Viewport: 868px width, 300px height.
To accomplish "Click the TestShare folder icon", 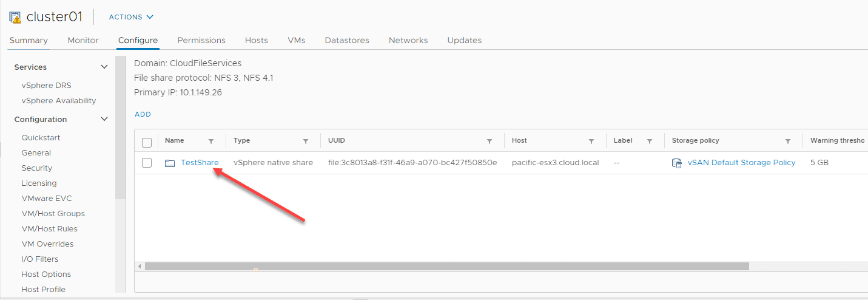I will point(170,163).
